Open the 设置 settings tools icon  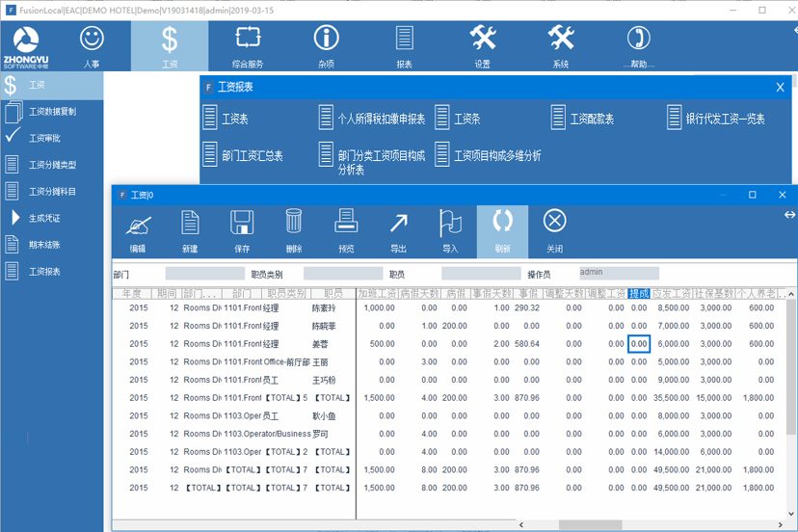pyautogui.click(x=482, y=45)
